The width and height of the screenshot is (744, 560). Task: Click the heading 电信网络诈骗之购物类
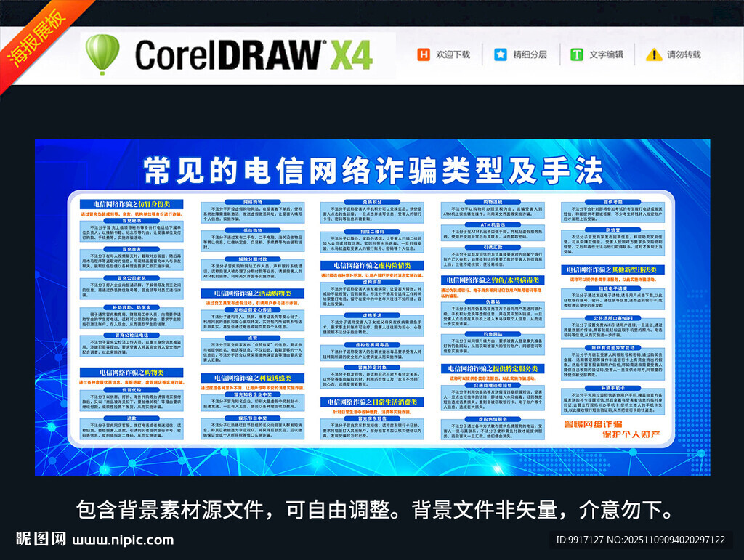click(x=132, y=373)
